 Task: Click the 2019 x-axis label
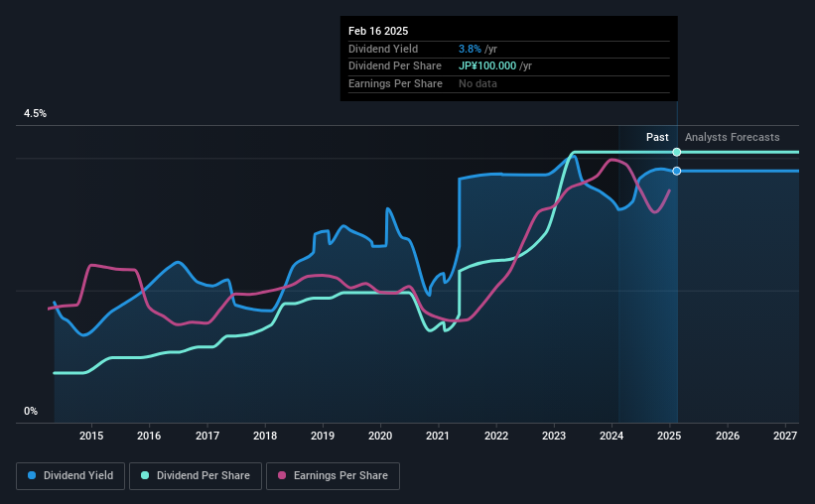tap(323, 436)
